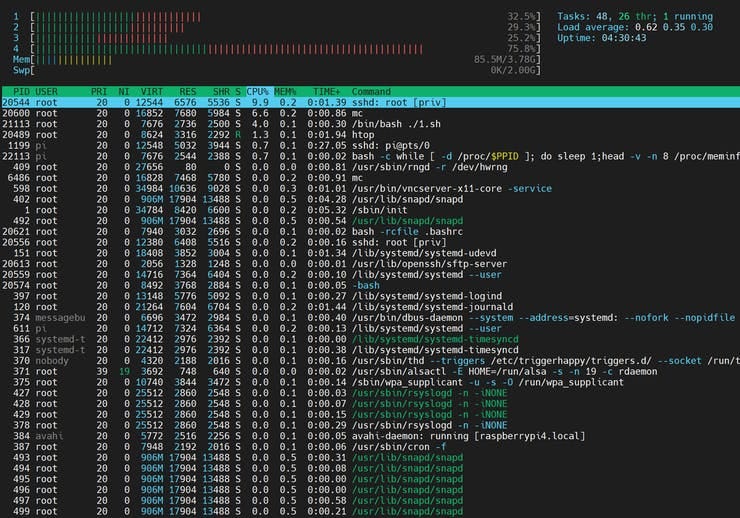Select the systemd-udevd process row
The height and width of the screenshot is (518, 740).
pos(370,253)
